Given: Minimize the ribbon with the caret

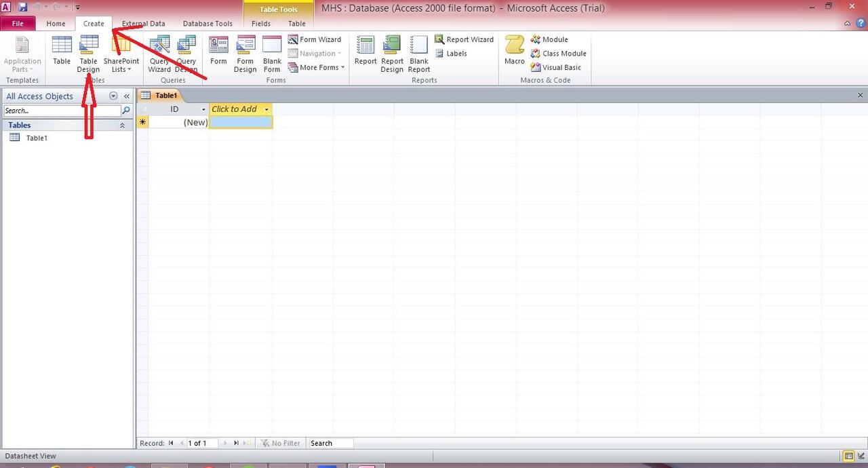Looking at the screenshot, I should click(x=848, y=24).
